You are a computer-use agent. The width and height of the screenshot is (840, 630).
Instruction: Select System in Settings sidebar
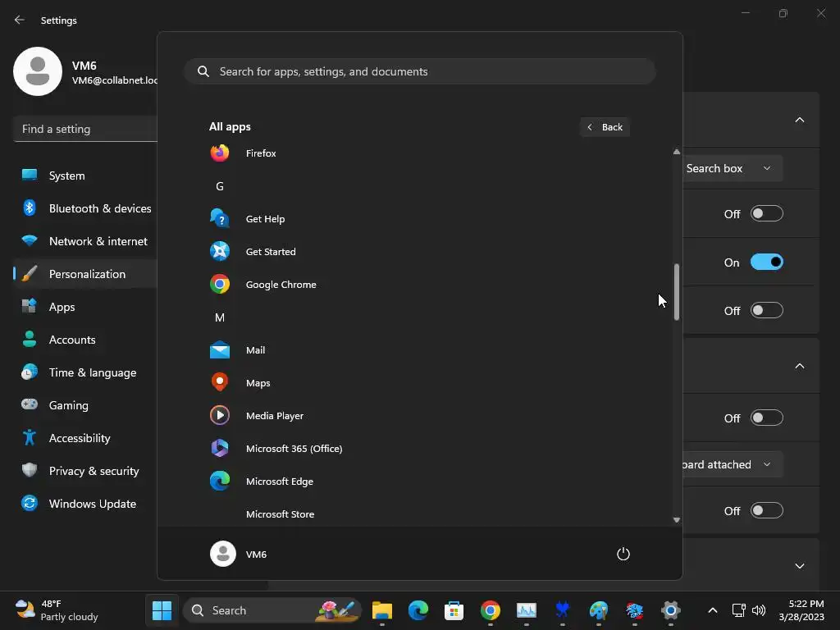point(85,176)
